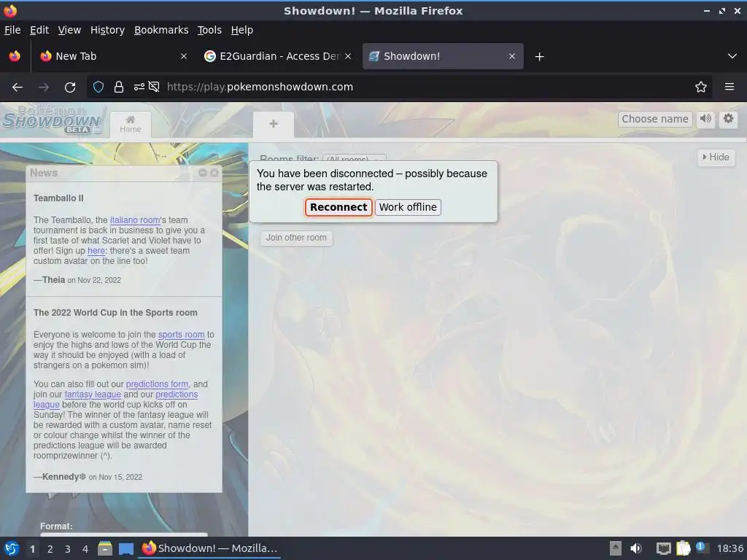Minimize the News panel
Viewport: 747px width, 560px height.
point(203,173)
